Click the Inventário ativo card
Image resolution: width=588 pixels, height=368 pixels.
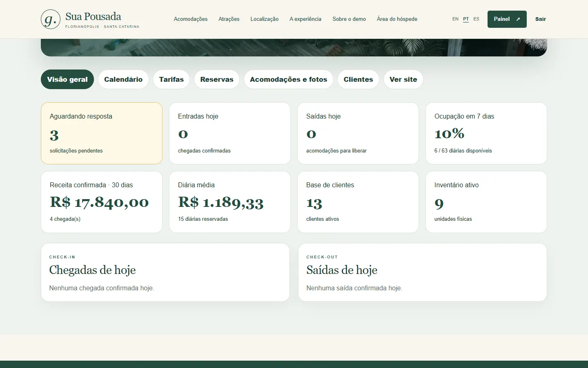click(486, 202)
